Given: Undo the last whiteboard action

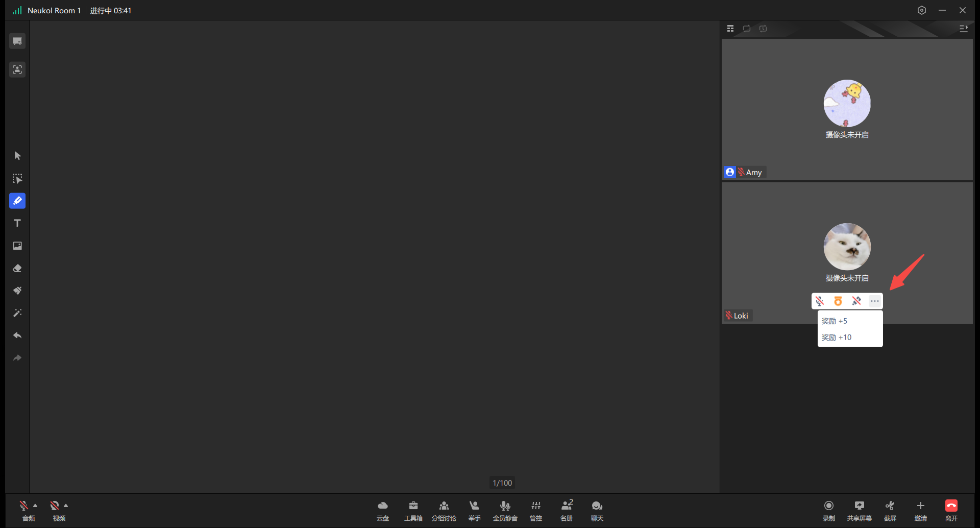Looking at the screenshot, I should [x=17, y=335].
